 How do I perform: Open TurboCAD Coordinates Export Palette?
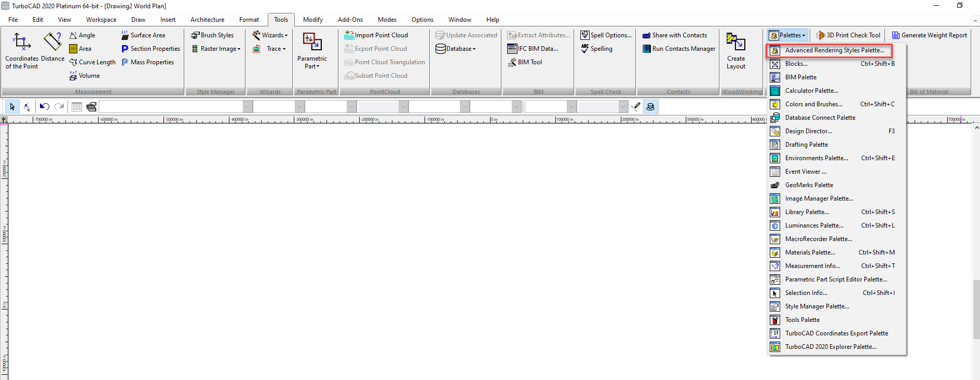[x=836, y=333]
